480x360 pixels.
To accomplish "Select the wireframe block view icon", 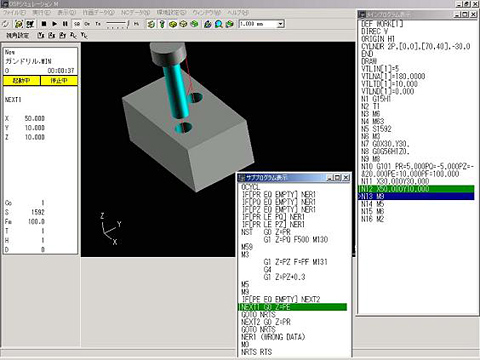I will [183, 24].
